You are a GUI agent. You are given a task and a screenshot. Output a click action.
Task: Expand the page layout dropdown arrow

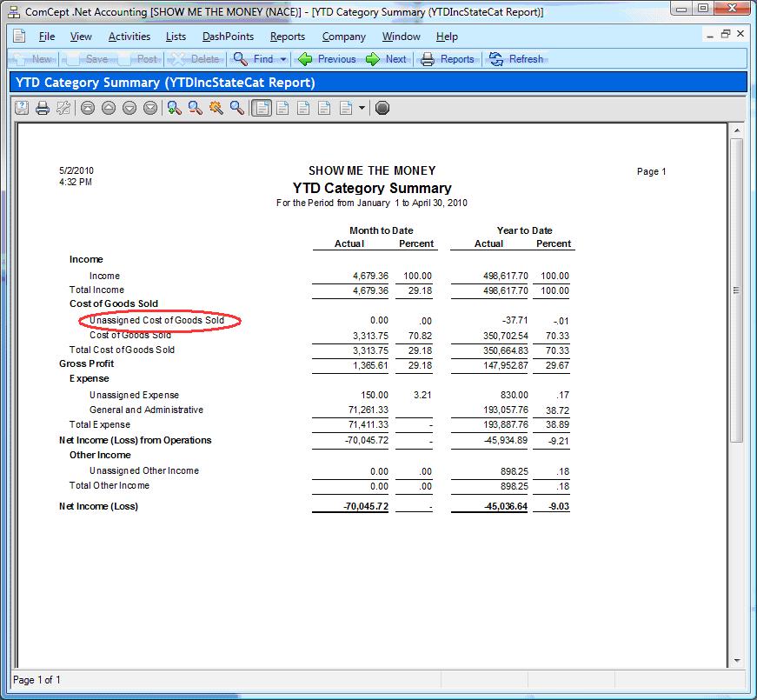pos(362,108)
